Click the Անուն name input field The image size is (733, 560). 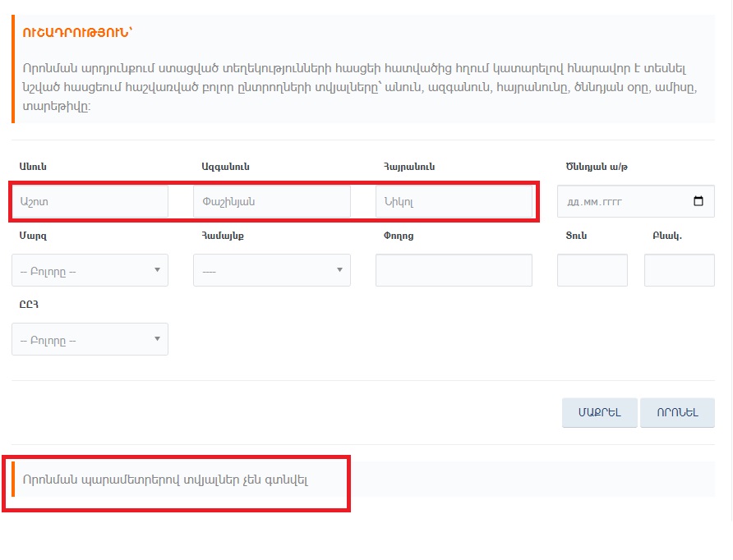tap(90, 201)
